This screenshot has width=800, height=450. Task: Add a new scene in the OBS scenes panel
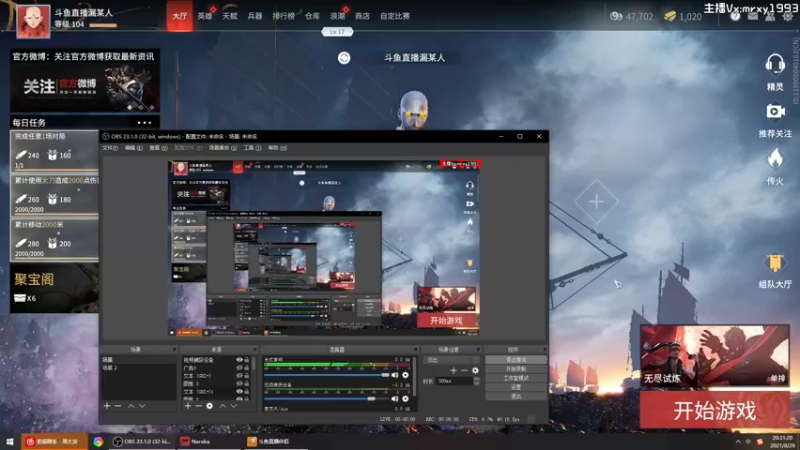pyautogui.click(x=107, y=406)
